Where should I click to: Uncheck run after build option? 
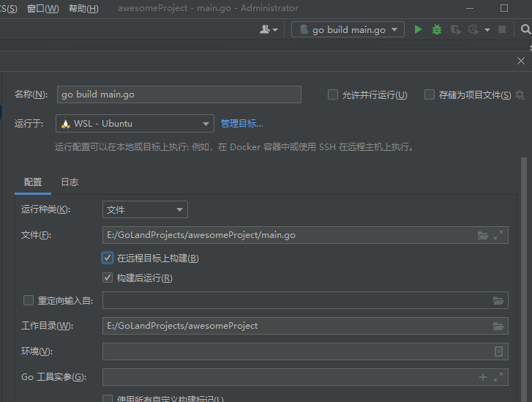[x=108, y=278]
